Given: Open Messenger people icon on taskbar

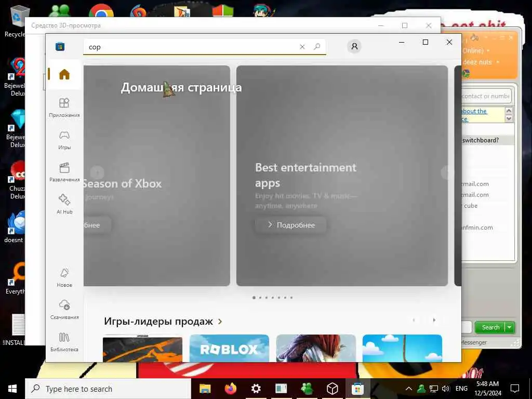Looking at the screenshot, I should click(307, 389).
